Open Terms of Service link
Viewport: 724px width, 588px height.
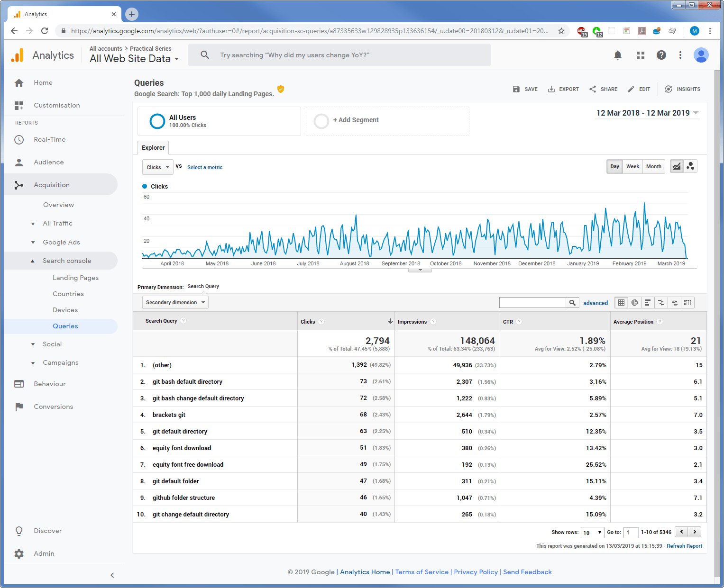[x=422, y=572]
